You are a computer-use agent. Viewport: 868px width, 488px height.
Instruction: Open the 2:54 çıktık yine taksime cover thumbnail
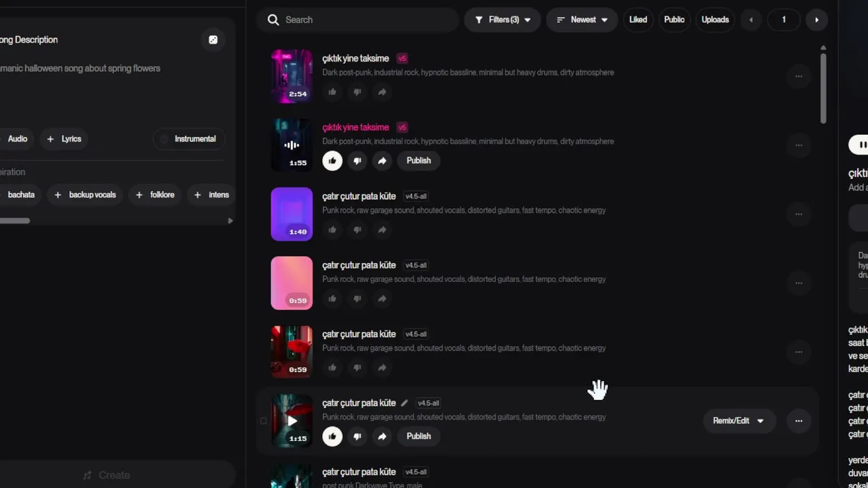(292, 77)
